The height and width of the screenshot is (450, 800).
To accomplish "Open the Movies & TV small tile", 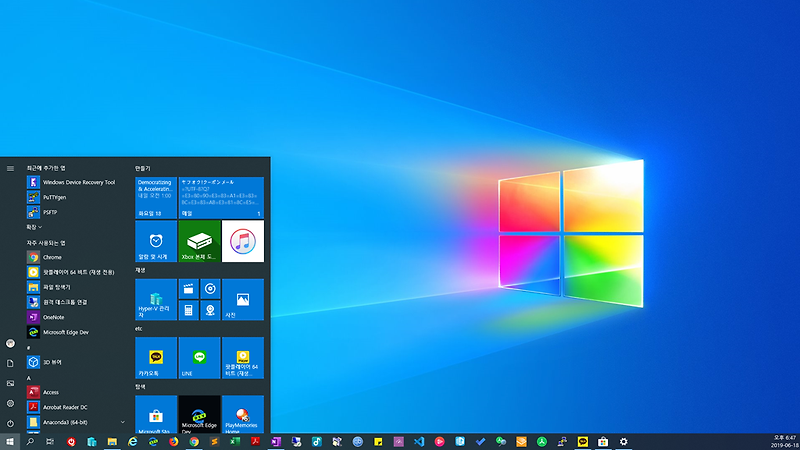I will [x=188, y=289].
